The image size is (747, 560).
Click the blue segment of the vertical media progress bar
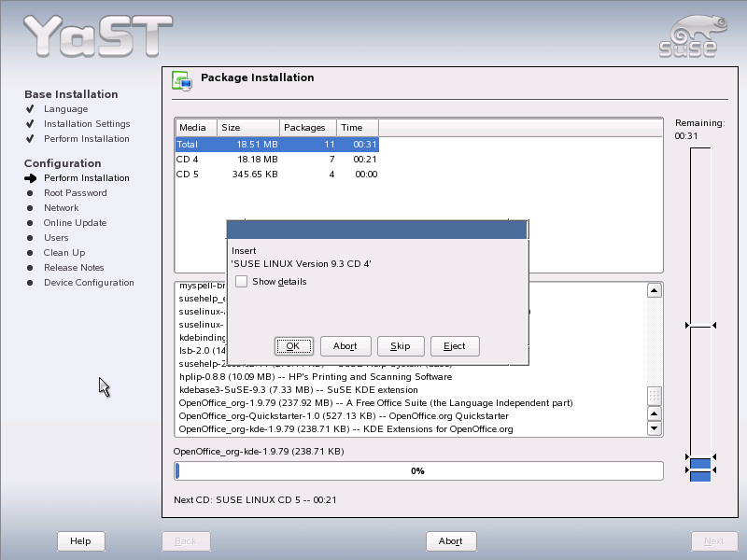(700, 469)
